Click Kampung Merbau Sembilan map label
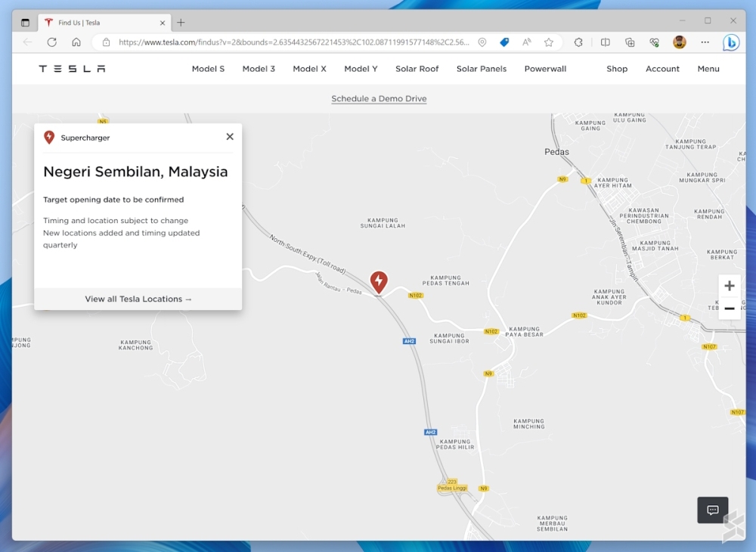Viewport: 756px width, 552px height. 552,523
